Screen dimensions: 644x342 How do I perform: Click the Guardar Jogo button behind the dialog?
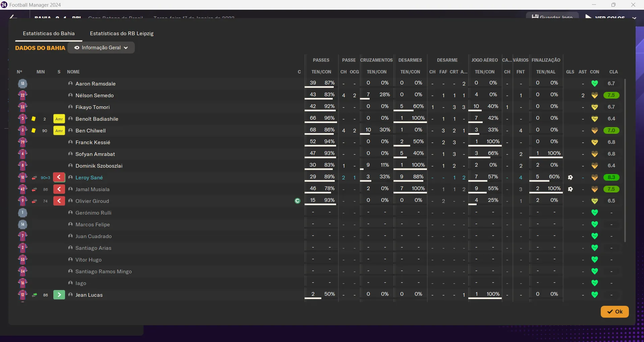(x=552, y=16)
